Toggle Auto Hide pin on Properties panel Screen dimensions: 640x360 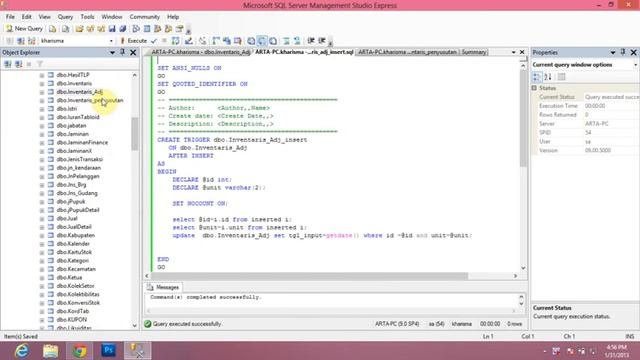tap(623, 52)
